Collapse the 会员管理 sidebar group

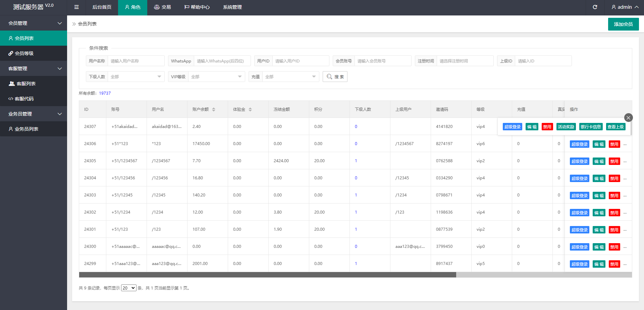click(x=34, y=23)
